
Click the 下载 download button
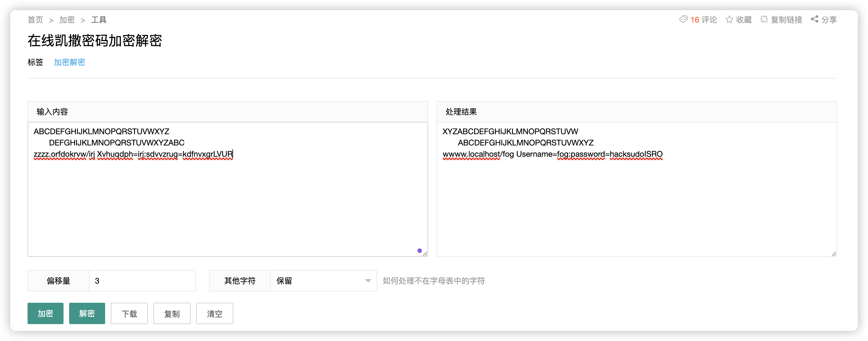(x=129, y=314)
